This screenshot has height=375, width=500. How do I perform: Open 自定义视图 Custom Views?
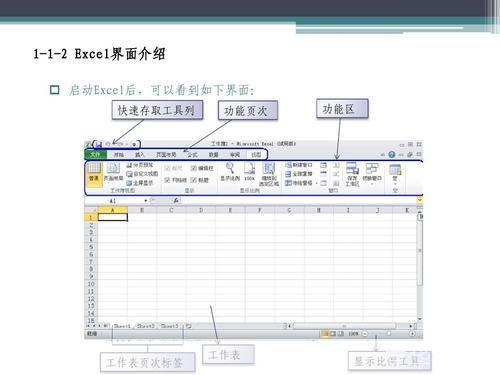pos(142,174)
